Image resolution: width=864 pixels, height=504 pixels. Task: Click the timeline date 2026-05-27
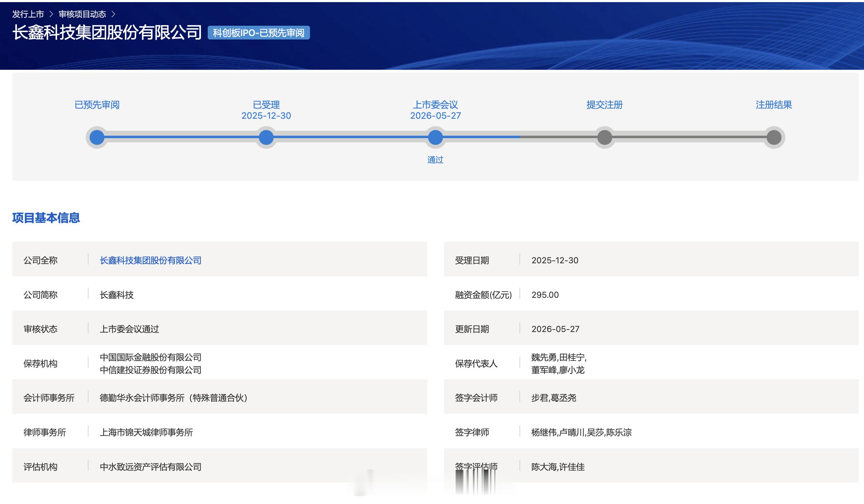[x=436, y=116]
